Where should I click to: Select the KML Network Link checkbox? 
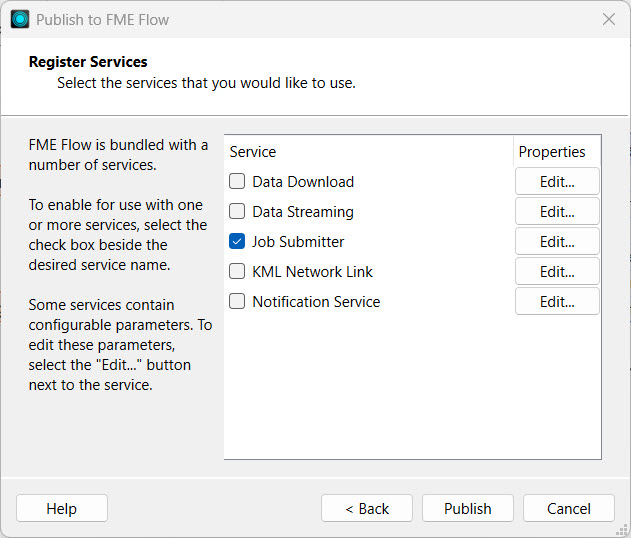click(x=237, y=272)
